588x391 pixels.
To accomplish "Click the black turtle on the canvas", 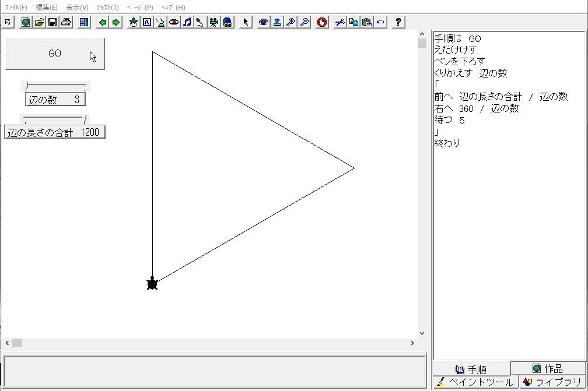I will pos(152,284).
